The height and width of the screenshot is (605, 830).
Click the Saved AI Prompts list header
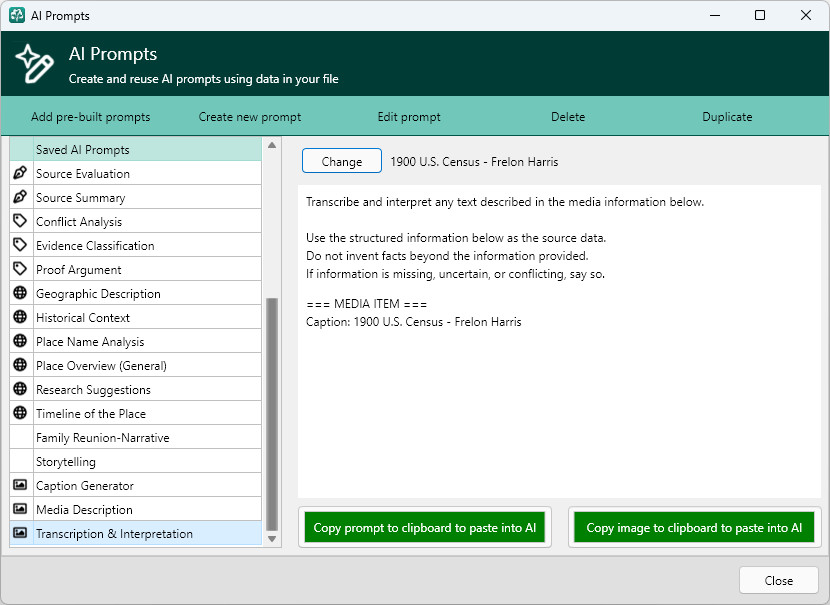(136, 149)
